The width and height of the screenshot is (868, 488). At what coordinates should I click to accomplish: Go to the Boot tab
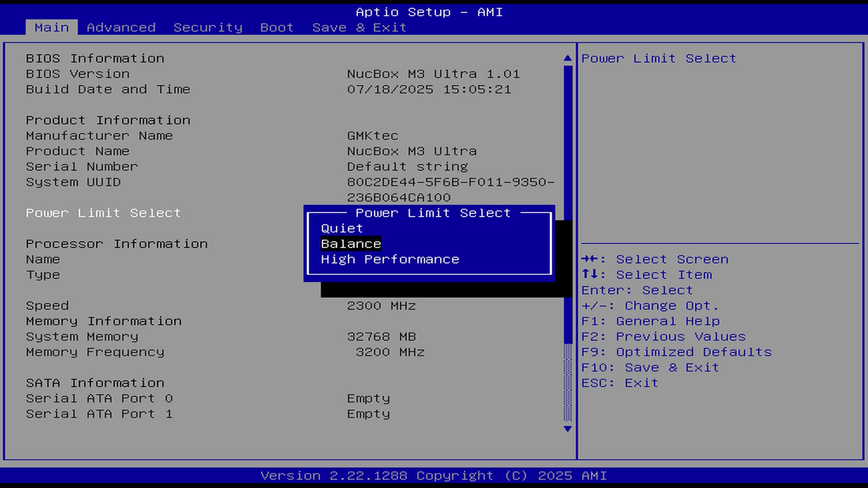(x=277, y=28)
